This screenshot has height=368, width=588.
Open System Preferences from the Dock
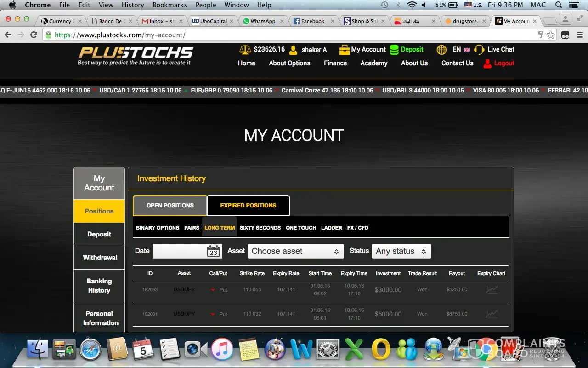[328, 349]
